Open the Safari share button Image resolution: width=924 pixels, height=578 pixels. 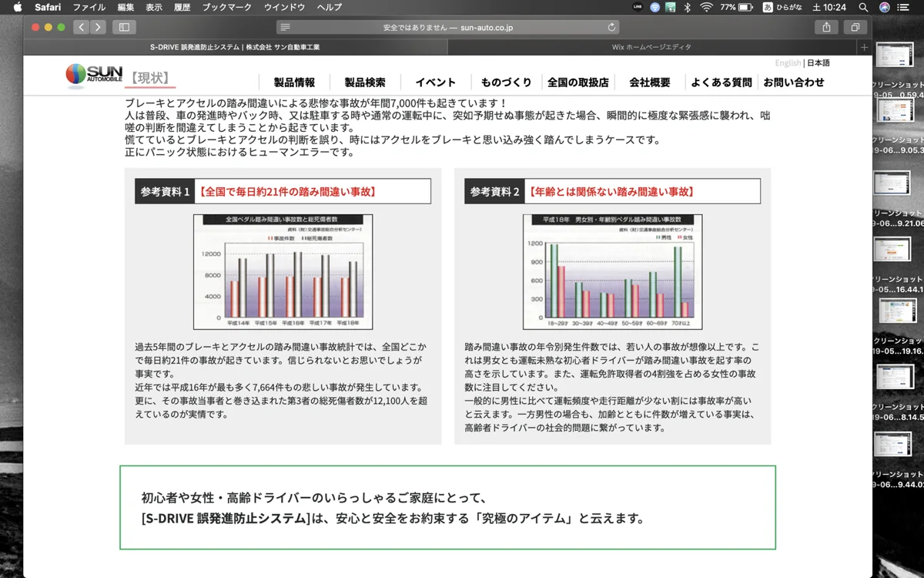pyautogui.click(x=826, y=27)
